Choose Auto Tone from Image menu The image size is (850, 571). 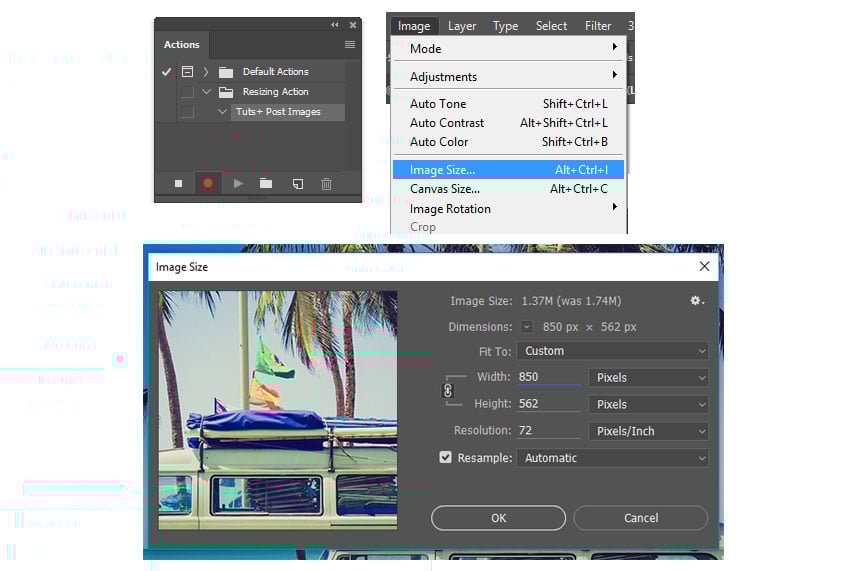tap(508, 104)
